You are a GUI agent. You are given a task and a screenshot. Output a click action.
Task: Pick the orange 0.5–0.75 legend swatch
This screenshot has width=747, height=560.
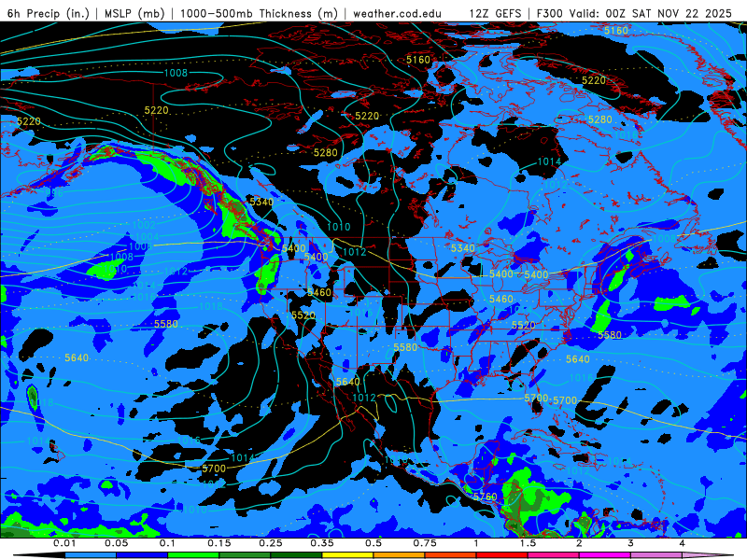[x=400, y=555]
